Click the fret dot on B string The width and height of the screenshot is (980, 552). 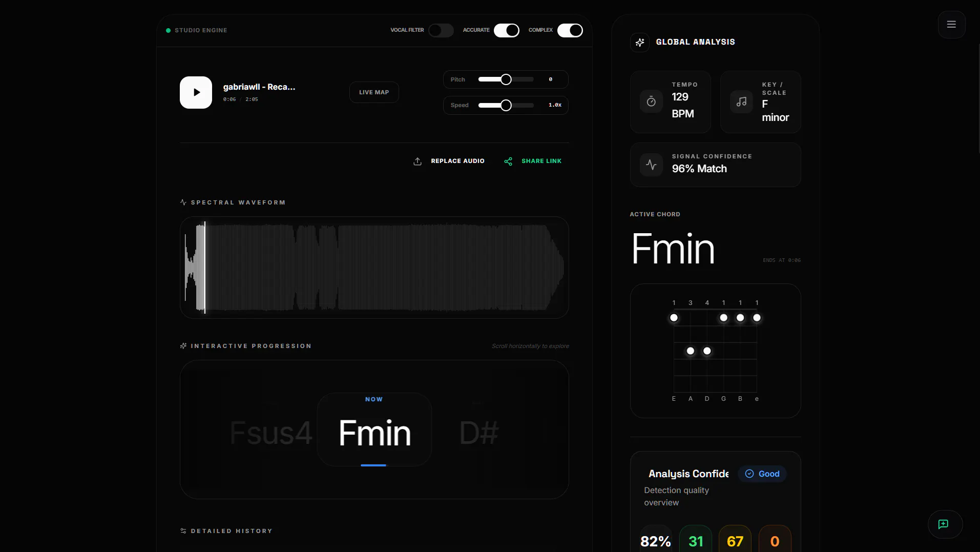point(740,318)
